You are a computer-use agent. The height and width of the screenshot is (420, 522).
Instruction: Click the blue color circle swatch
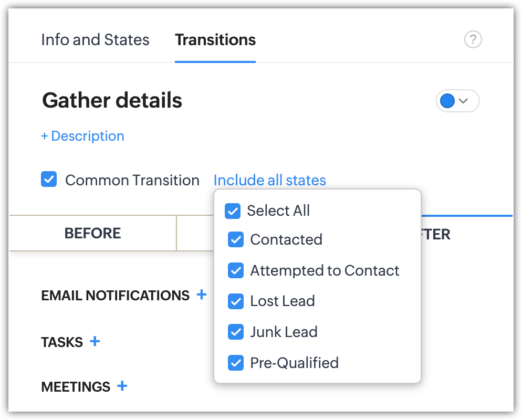447,101
